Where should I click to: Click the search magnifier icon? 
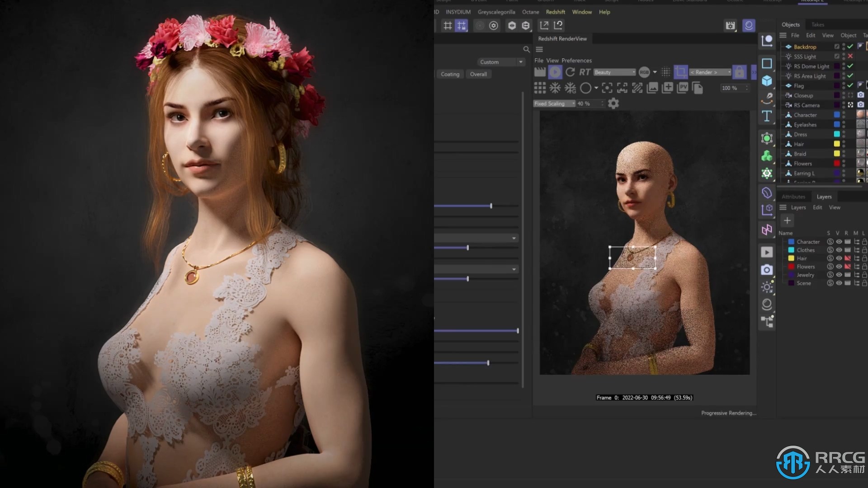[x=526, y=49]
